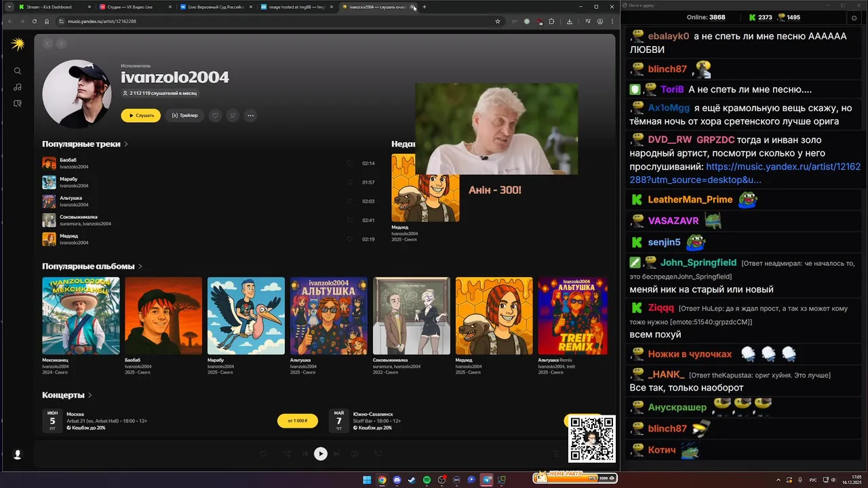Skip to the next track in player

[336, 454]
